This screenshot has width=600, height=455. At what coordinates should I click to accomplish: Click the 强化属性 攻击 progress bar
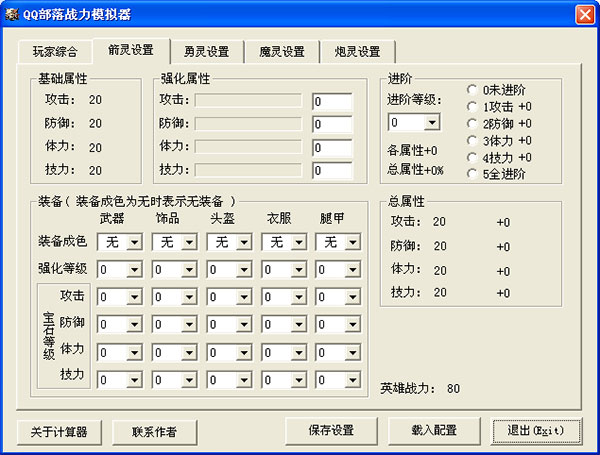click(x=248, y=101)
